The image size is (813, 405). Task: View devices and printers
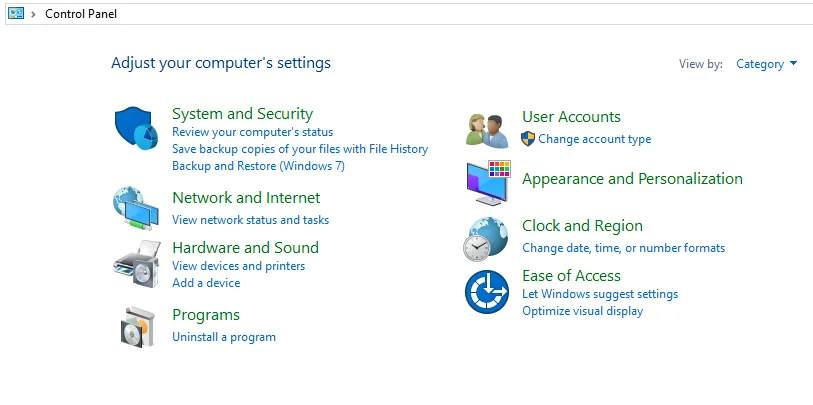[239, 266]
